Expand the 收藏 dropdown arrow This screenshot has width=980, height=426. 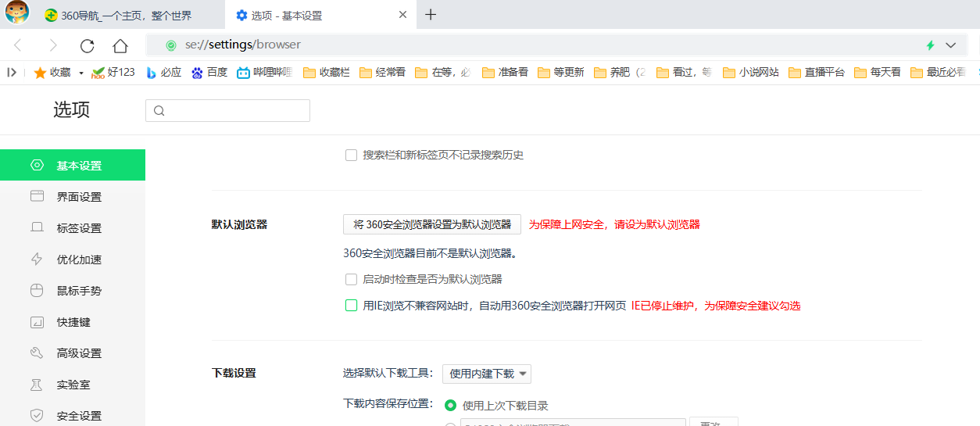click(80, 73)
